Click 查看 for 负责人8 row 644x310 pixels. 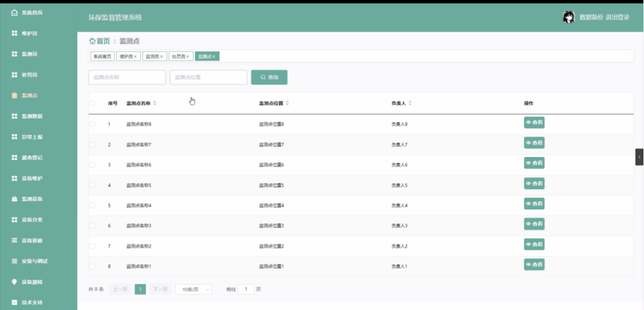[x=534, y=123]
